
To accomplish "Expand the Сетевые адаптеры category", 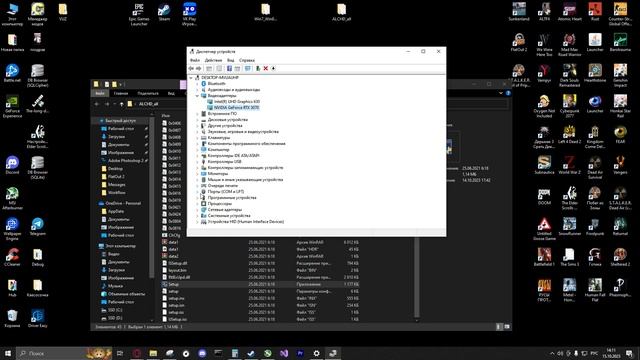I will pyautogui.click(x=197, y=209).
